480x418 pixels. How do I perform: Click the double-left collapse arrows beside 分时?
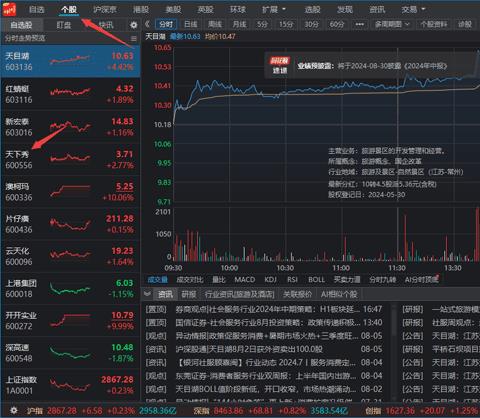(x=147, y=24)
